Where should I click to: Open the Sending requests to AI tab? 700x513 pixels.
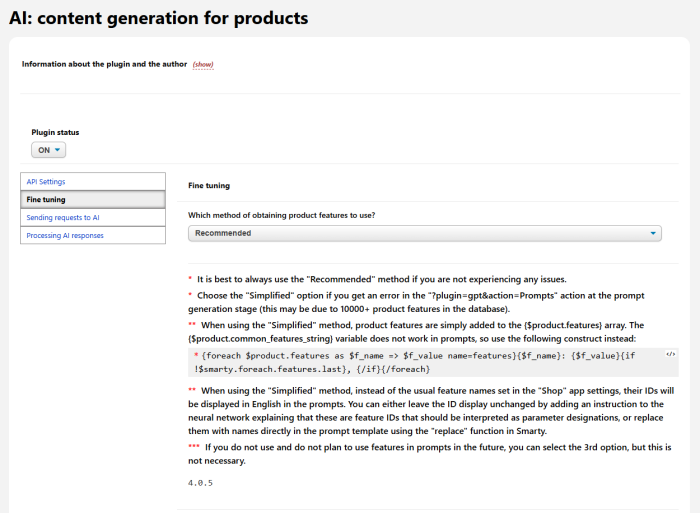(x=93, y=217)
